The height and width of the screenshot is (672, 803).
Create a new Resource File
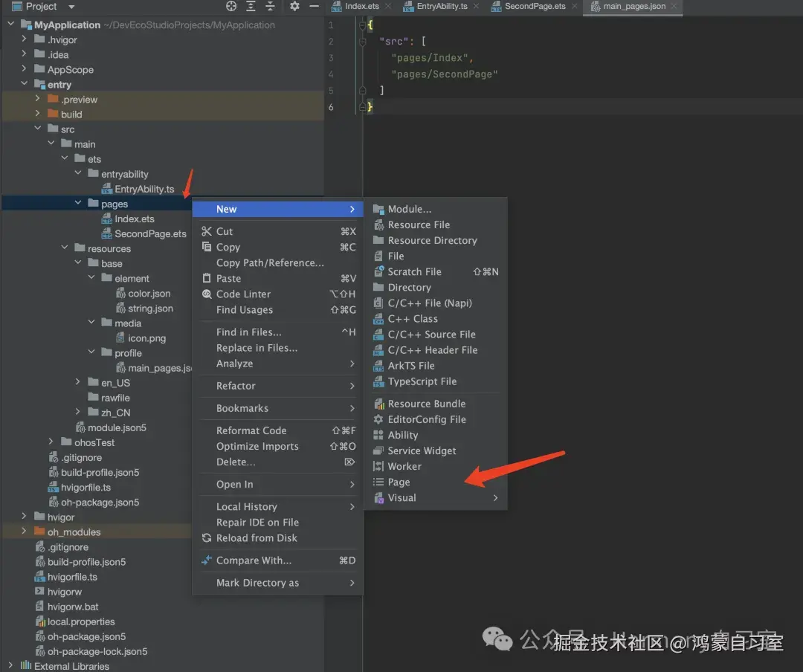[x=436, y=224]
